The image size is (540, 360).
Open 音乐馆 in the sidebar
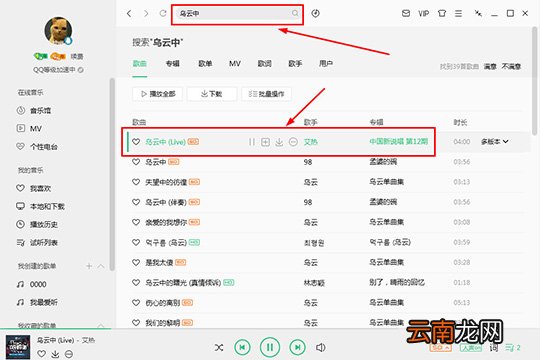pos(34,111)
